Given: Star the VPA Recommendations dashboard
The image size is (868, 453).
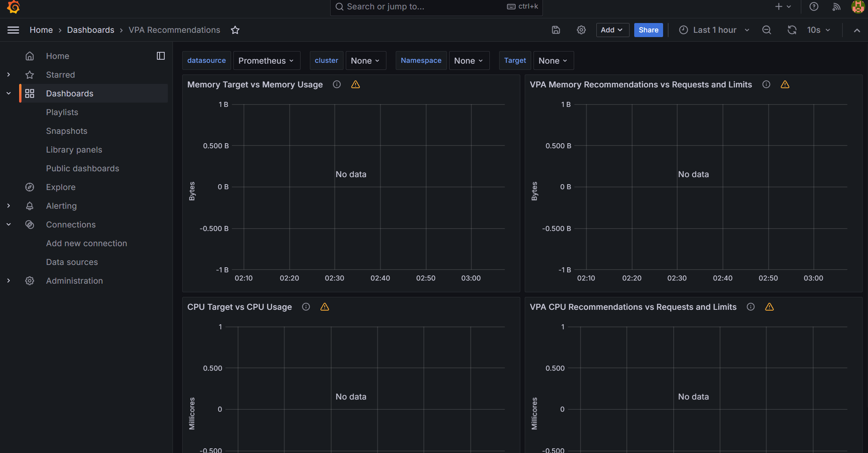Looking at the screenshot, I should tap(235, 30).
